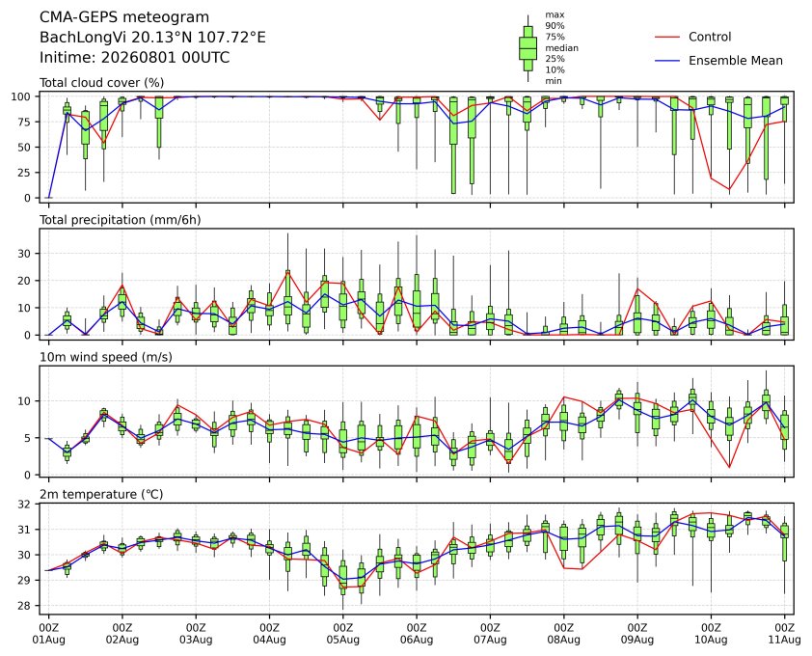Click the control line dip in cloud cover near 10Aug
This screenshot has width=812, height=656.
(729, 189)
